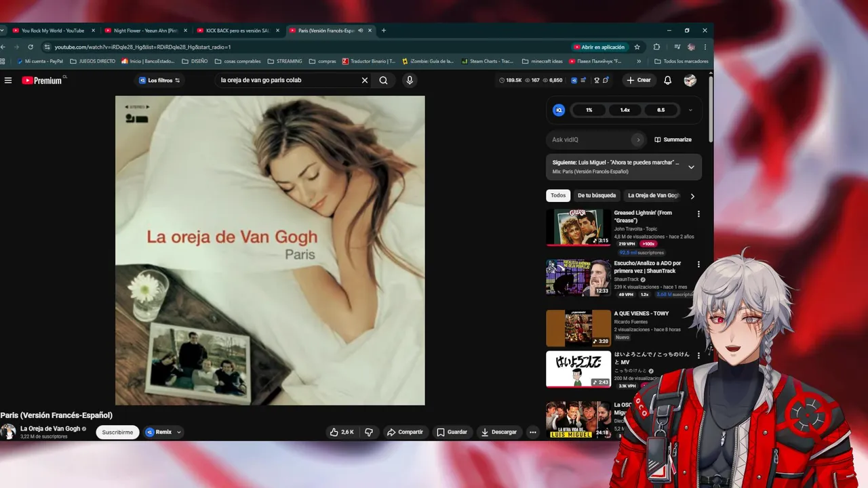Open the notifications bell
Screen dimensions: 868x488
pyautogui.click(x=667, y=80)
